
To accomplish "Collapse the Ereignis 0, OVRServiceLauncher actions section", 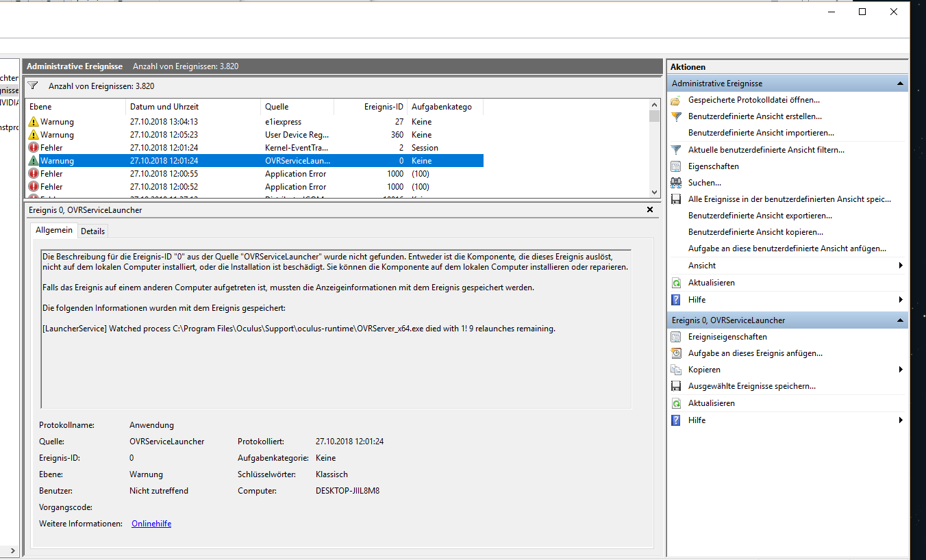I will click(x=900, y=320).
